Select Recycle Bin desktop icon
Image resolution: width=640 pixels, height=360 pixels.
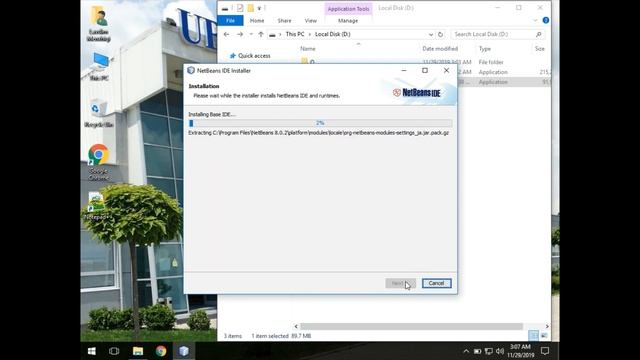98,113
